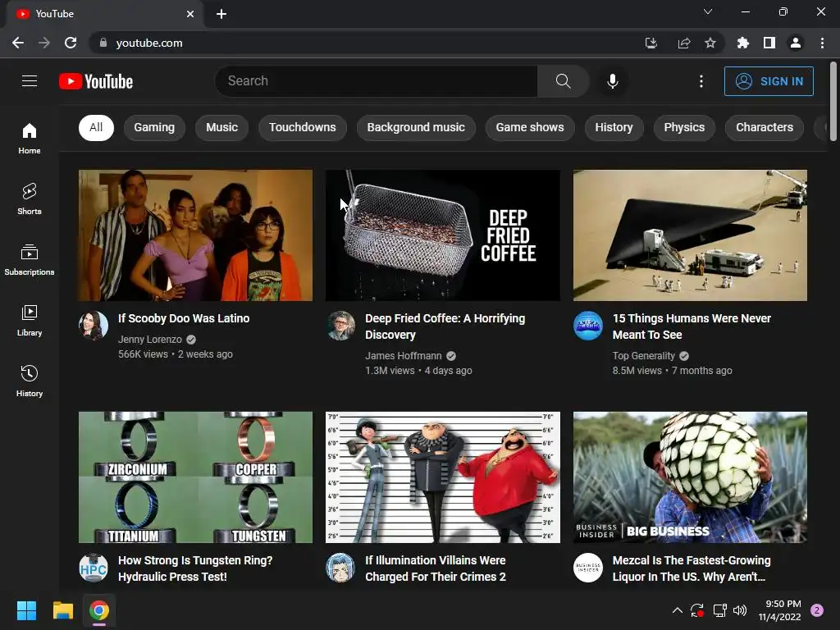This screenshot has width=840, height=630.
Task: Click Chrome icon in taskbar
Action: click(99, 610)
